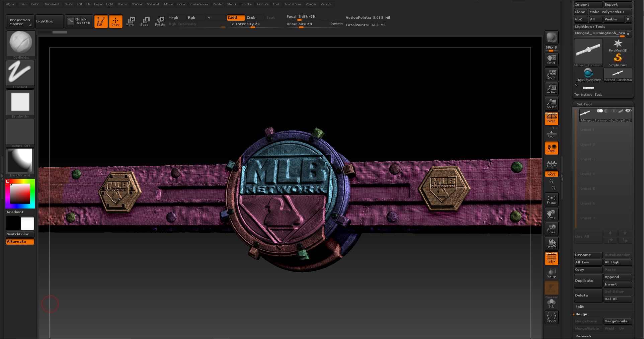Toggle L.Sym local symmetry
644x339 pixels.
pyautogui.click(x=551, y=162)
